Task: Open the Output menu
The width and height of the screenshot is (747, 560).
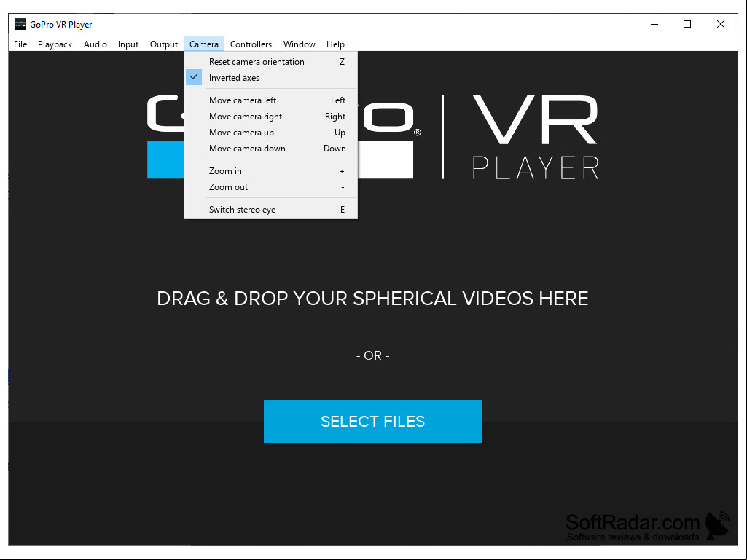Action: tap(164, 44)
